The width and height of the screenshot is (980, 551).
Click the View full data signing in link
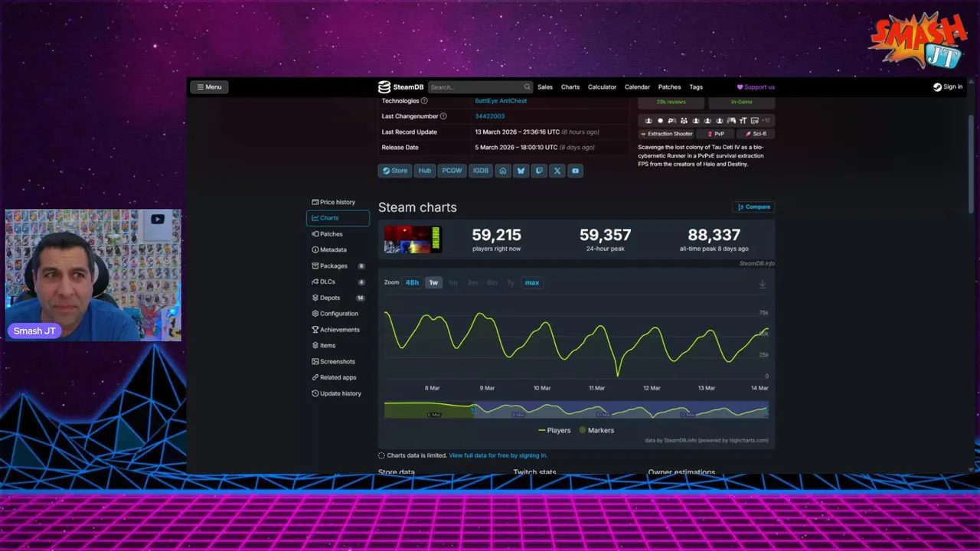click(498, 455)
